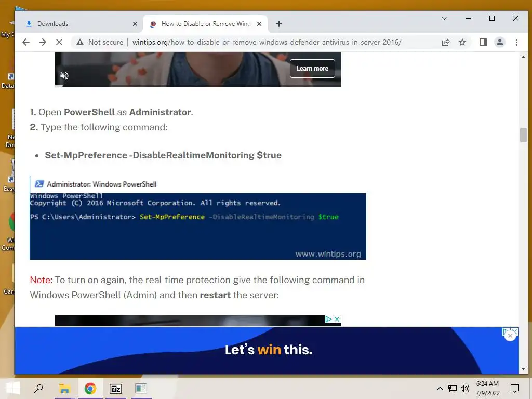Screen dimensions: 532x399
Task: Open 7-Zip from the taskbar
Action: [x=116, y=389]
